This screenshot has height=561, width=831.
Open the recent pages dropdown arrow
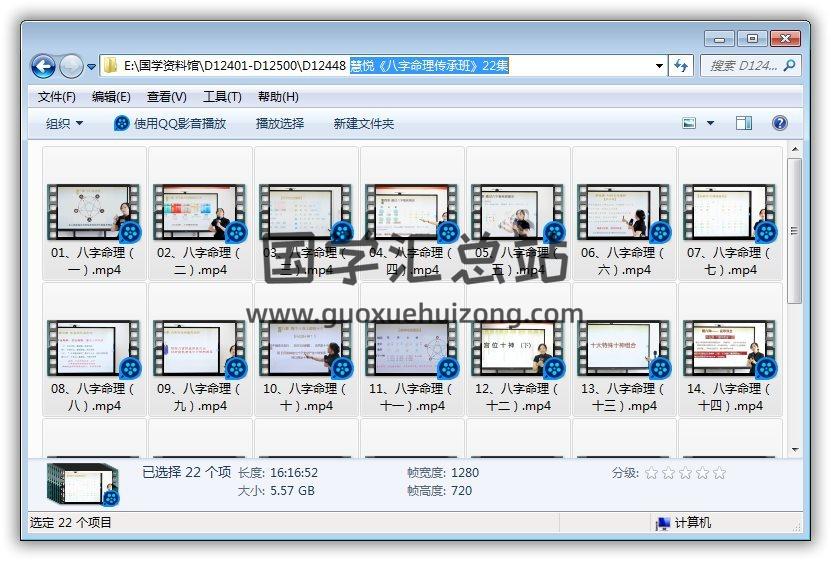point(92,67)
